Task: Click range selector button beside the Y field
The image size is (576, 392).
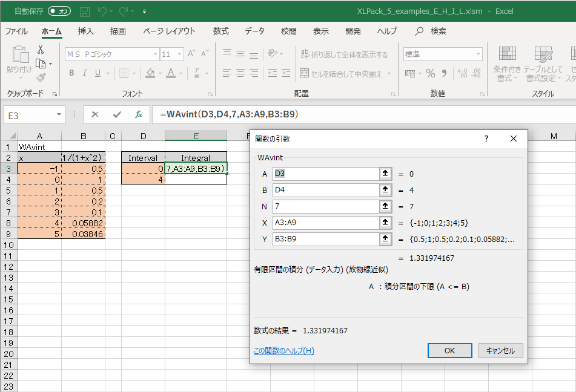Action: 385,240
